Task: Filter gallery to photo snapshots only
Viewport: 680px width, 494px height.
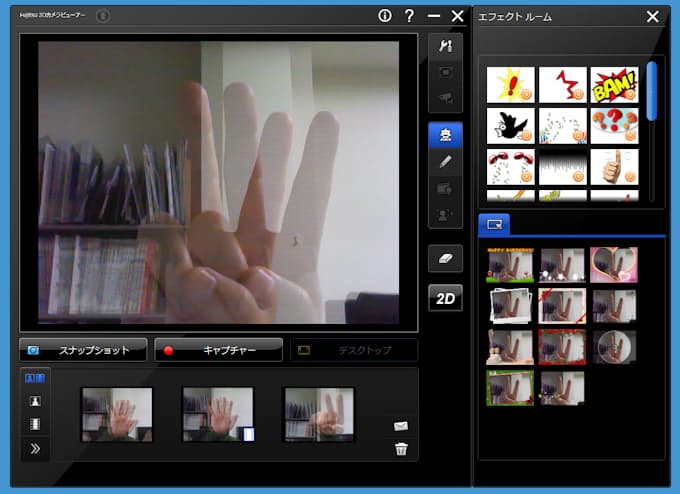Action: [x=35, y=401]
